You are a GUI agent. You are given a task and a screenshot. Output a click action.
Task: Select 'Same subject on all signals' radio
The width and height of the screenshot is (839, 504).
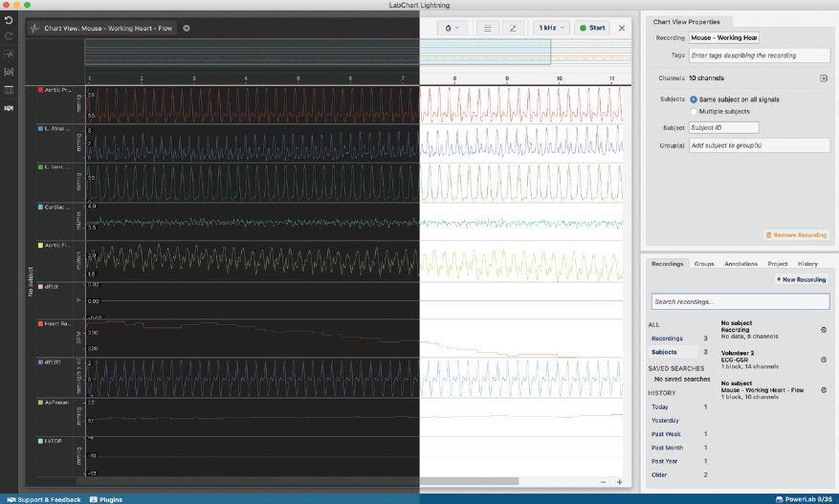point(694,99)
